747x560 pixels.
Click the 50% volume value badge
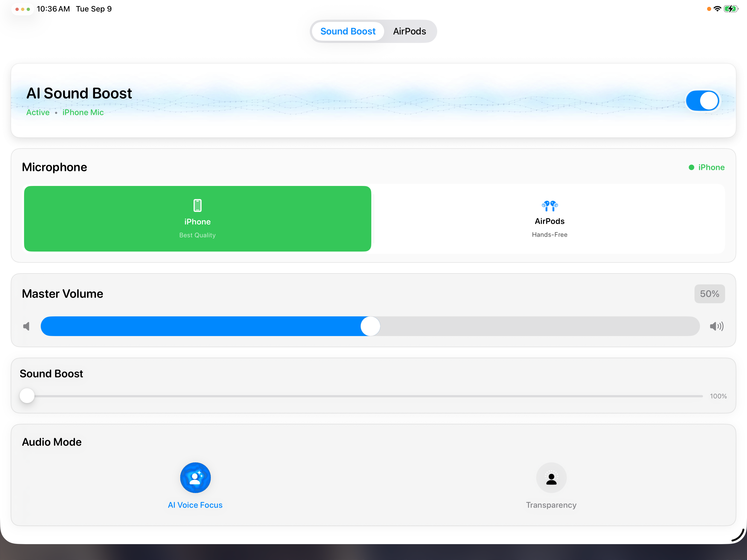710,293
